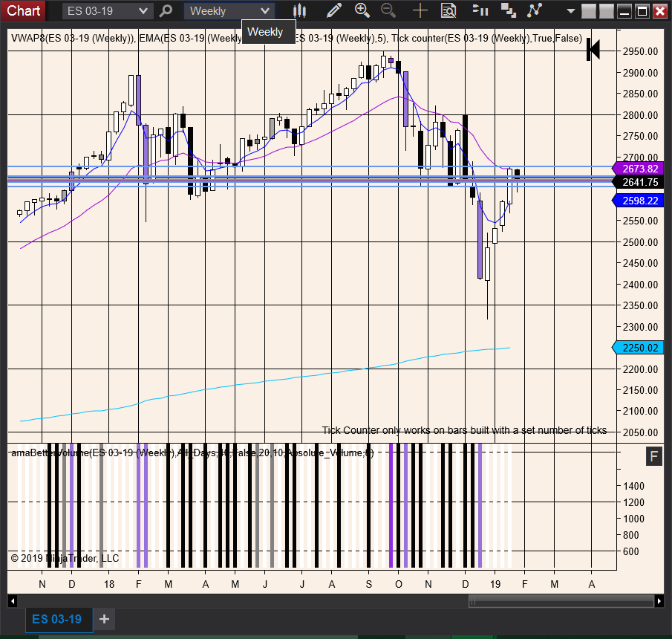This screenshot has height=639, width=672.
Task: Select the ES 03-19 chart tab
Action: [57, 619]
